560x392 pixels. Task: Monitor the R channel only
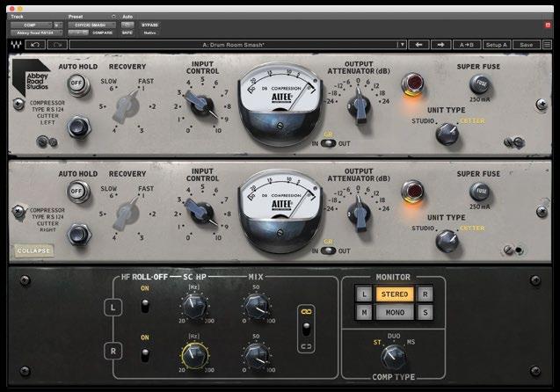425,294
